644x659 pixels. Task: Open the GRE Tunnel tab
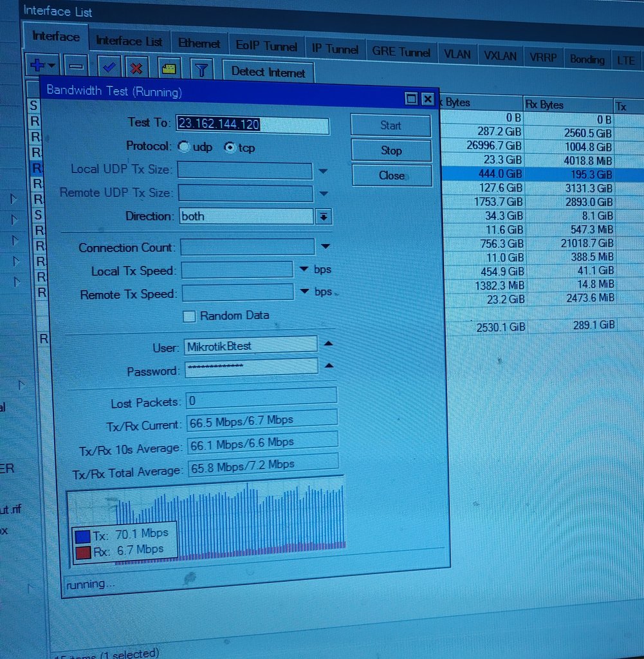(x=401, y=51)
